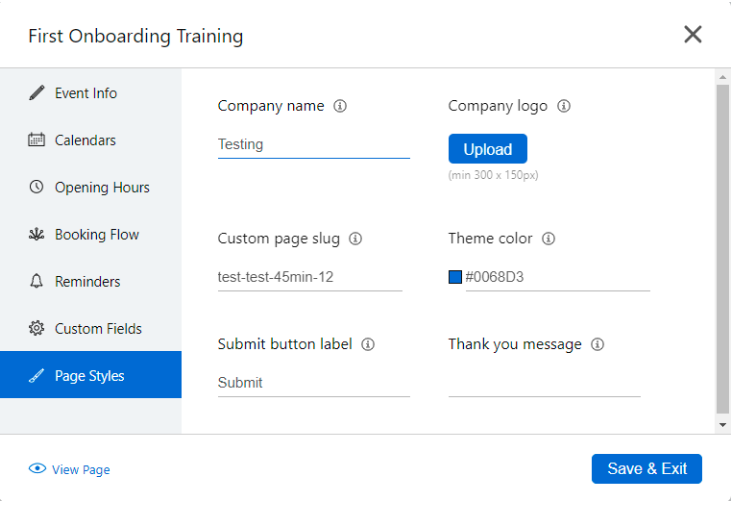Close the First Onboarding Training dialog

tap(693, 35)
